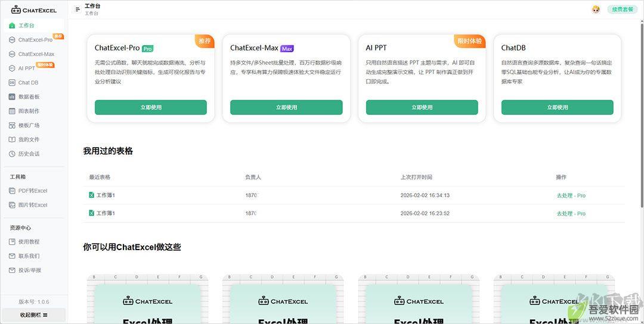644x324 pixels.
Task: Open 工作台 in the sidebar
Action: pos(33,26)
